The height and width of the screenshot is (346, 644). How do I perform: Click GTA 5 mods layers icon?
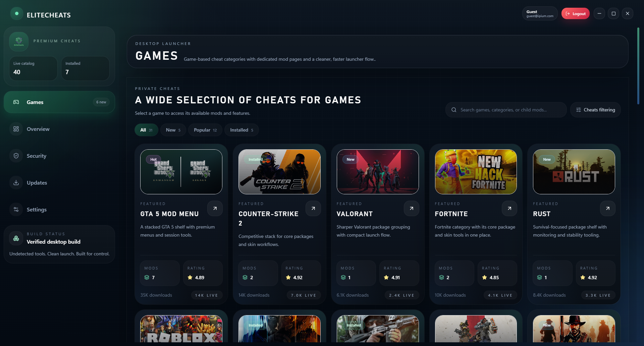click(147, 278)
